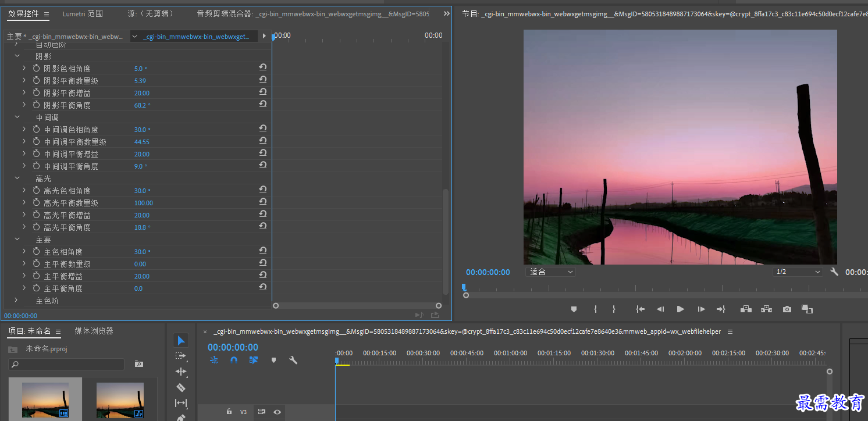
Task: Add marker in timeline panel
Action: click(273, 360)
